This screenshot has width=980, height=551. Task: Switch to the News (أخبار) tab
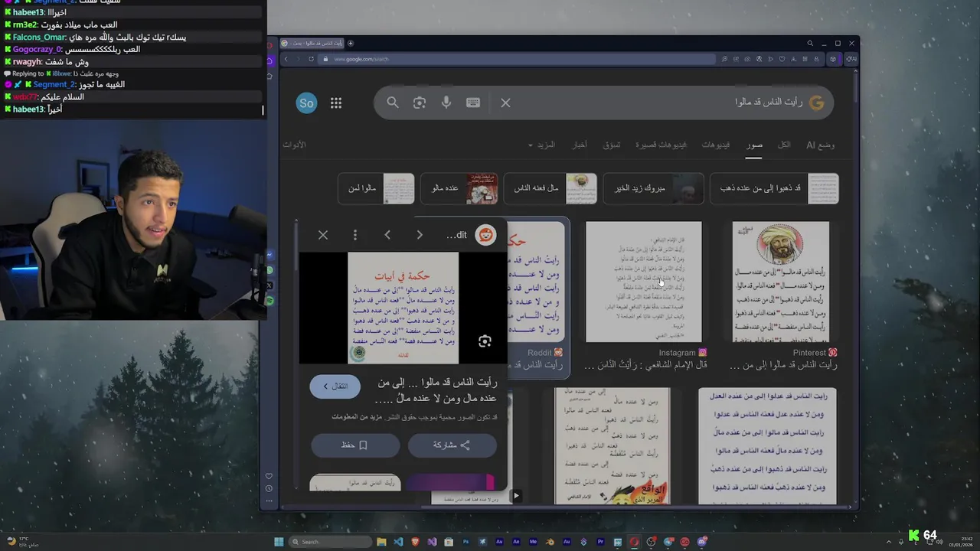[580, 145]
